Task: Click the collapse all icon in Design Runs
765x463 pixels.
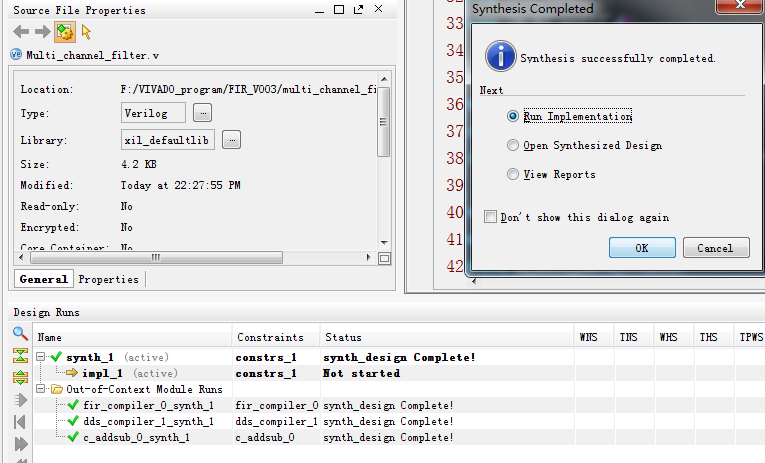Action: (x=20, y=356)
